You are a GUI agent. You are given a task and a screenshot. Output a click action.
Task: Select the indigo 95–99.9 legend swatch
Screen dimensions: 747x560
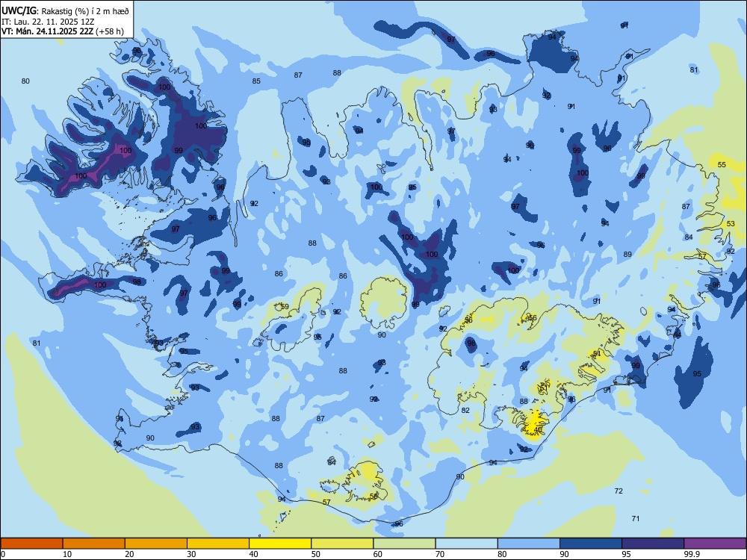pyautogui.click(x=653, y=544)
